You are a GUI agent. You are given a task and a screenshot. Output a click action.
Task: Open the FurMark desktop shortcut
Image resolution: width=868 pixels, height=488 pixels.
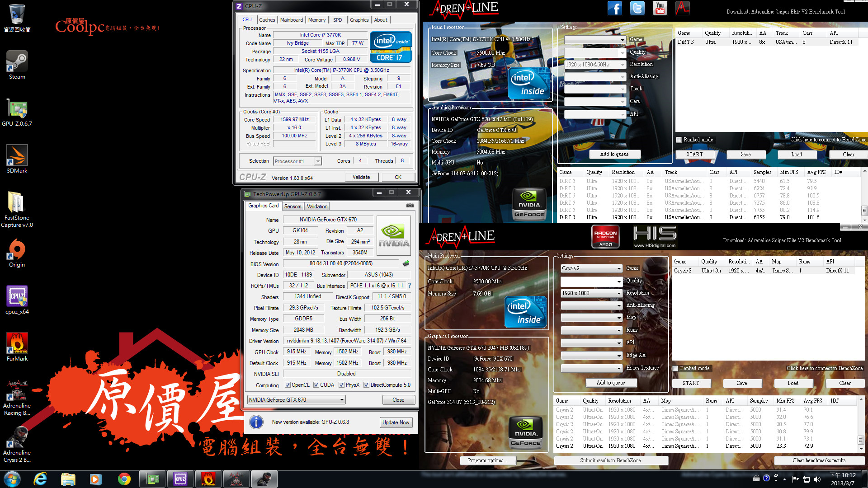pyautogui.click(x=17, y=347)
